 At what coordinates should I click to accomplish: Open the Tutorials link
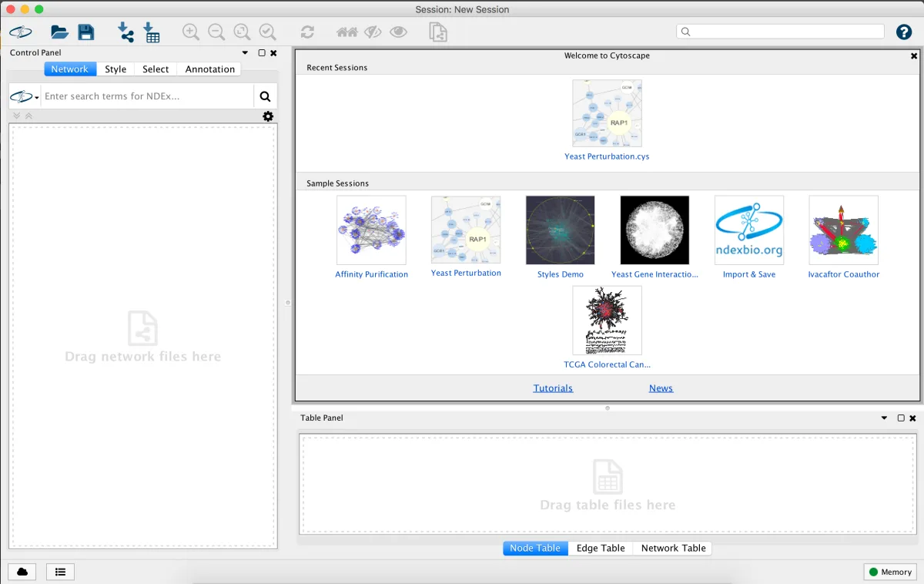553,388
